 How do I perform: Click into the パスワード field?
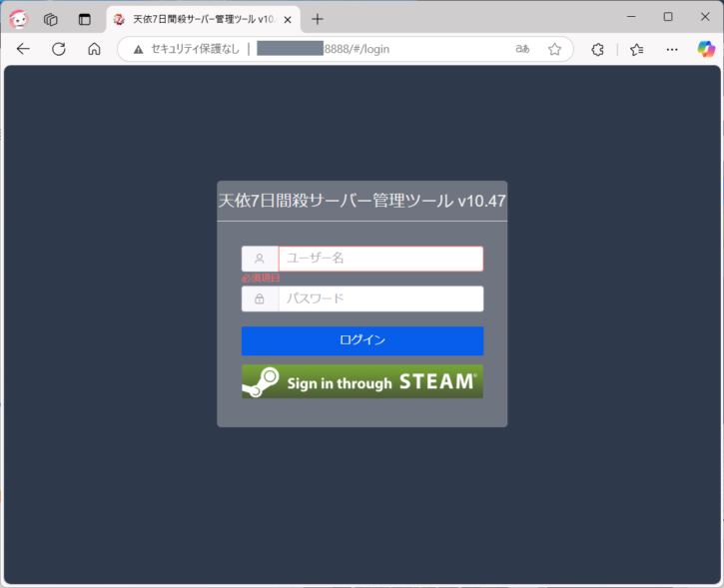click(380, 298)
